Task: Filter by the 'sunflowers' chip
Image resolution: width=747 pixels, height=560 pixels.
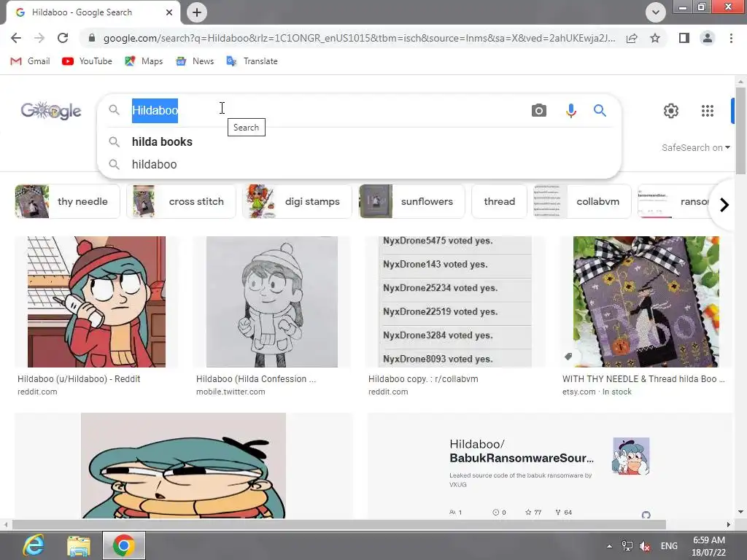Action: pyautogui.click(x=411, y=201)
